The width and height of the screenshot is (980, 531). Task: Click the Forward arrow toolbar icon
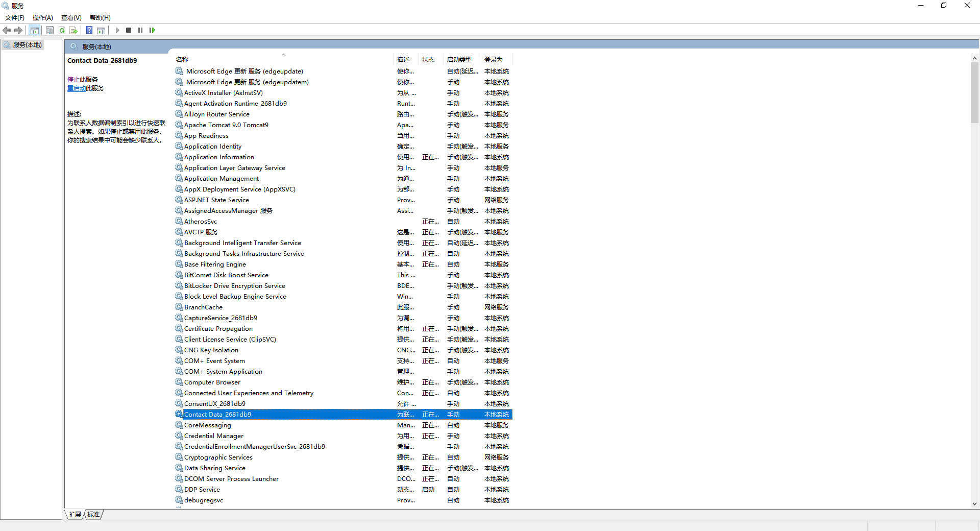point(18,30)
